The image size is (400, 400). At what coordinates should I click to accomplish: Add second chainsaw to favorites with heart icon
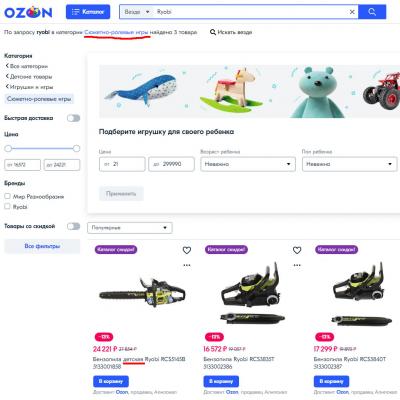(297, 250)
